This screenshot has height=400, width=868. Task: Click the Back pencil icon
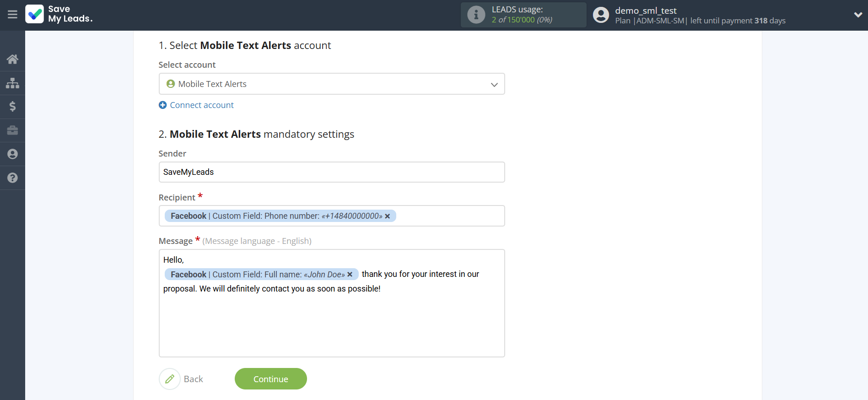click(x=170, y=379)
